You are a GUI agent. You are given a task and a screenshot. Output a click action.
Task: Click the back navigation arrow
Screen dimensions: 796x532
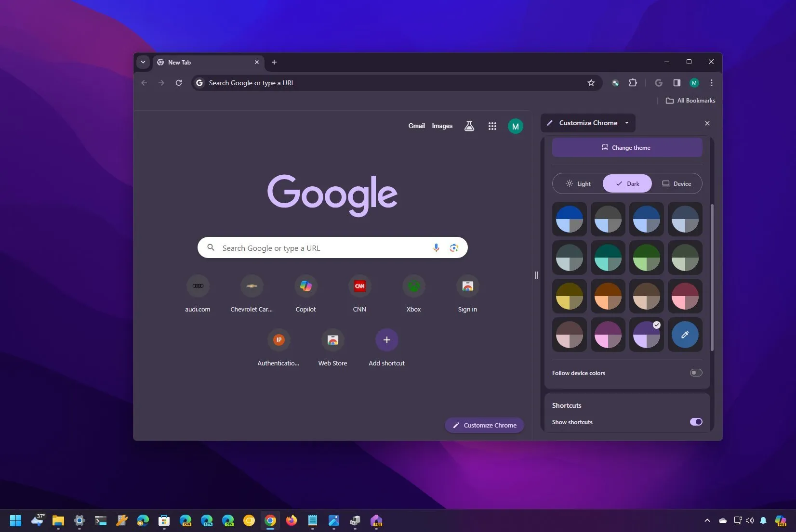pos(144,83)
